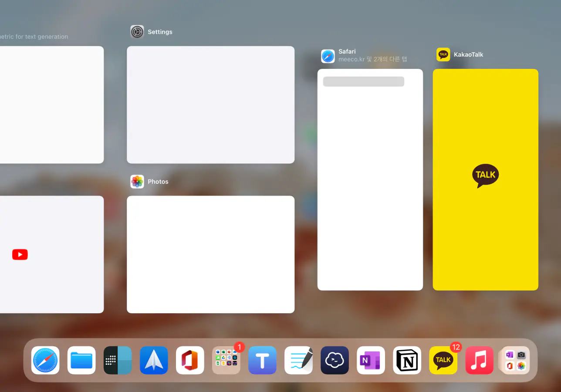This screenshot has width=561, height=392.
Task: Open KakaoTalk dock icon with 12 badge
Action: click(x=443, y=360)
